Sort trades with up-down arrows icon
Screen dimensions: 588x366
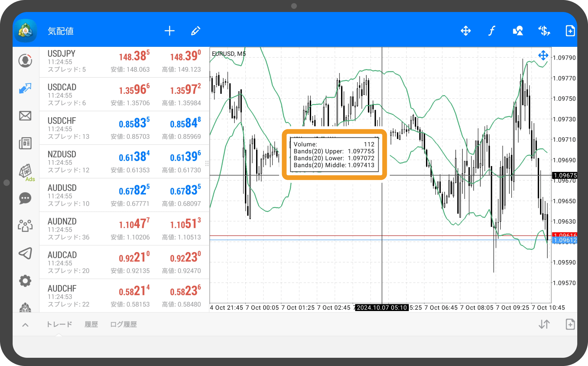point(544,324)
